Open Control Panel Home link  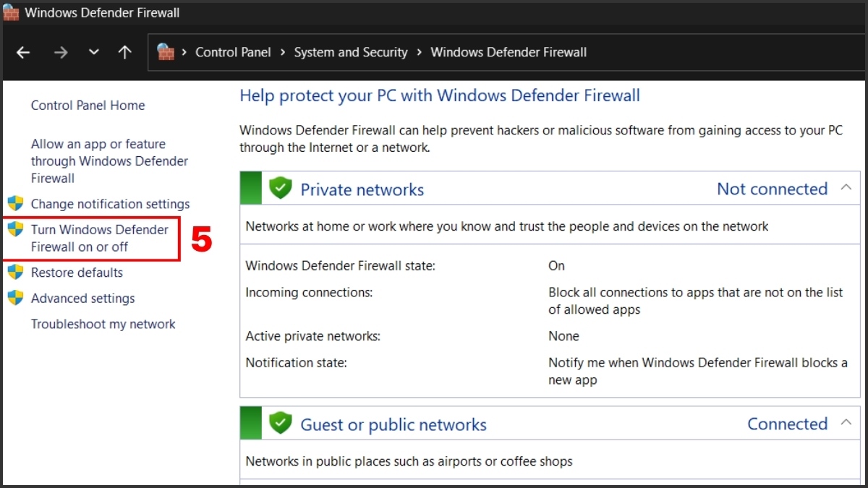coord(88,106)
